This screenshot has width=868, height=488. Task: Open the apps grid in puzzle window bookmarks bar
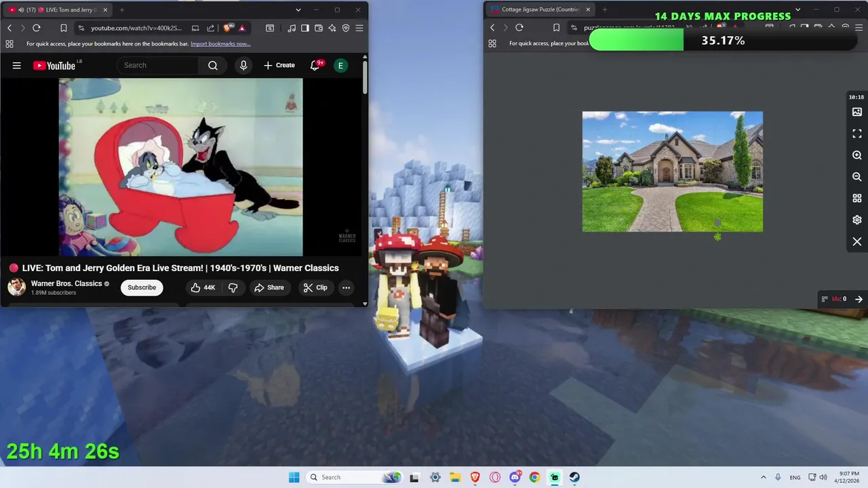click(x=492, y=43)
